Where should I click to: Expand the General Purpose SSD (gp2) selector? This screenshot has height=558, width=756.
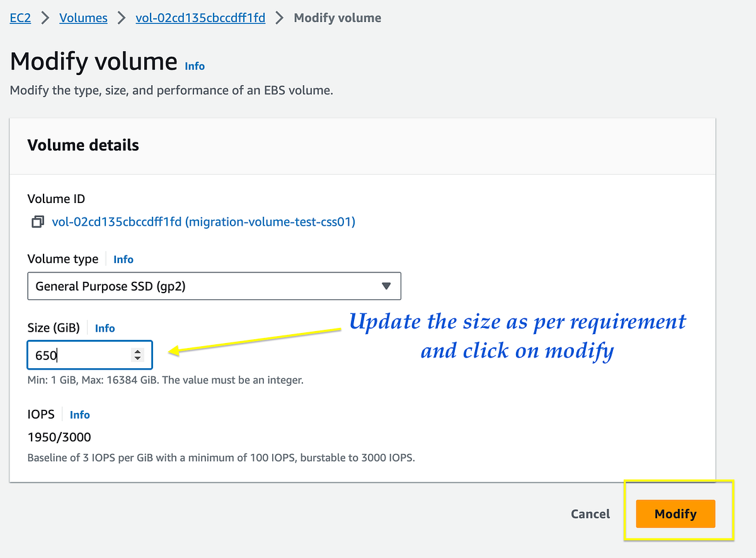coord(214,286)
